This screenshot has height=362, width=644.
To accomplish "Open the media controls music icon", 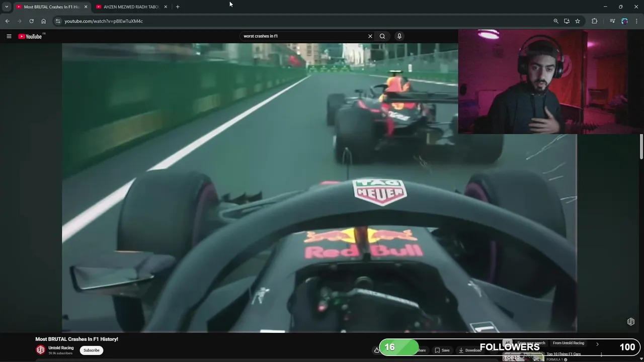I will [x=612, y=21].
